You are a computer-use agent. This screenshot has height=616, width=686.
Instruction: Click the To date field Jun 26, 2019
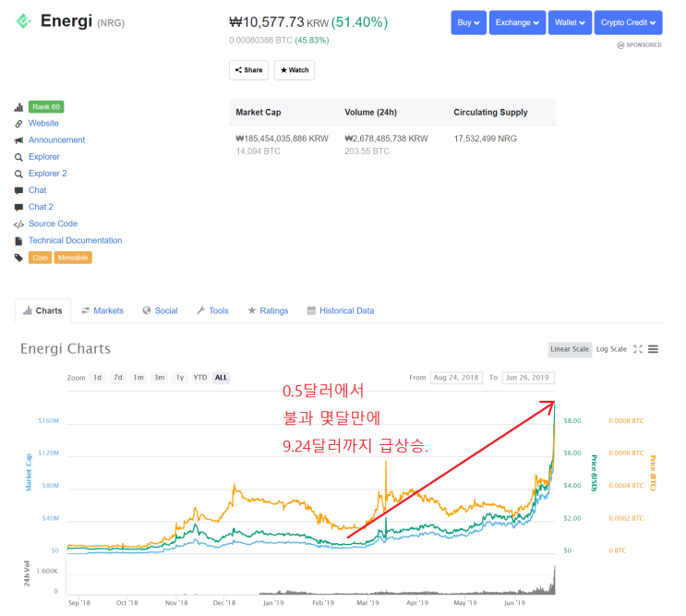[528, 378]
